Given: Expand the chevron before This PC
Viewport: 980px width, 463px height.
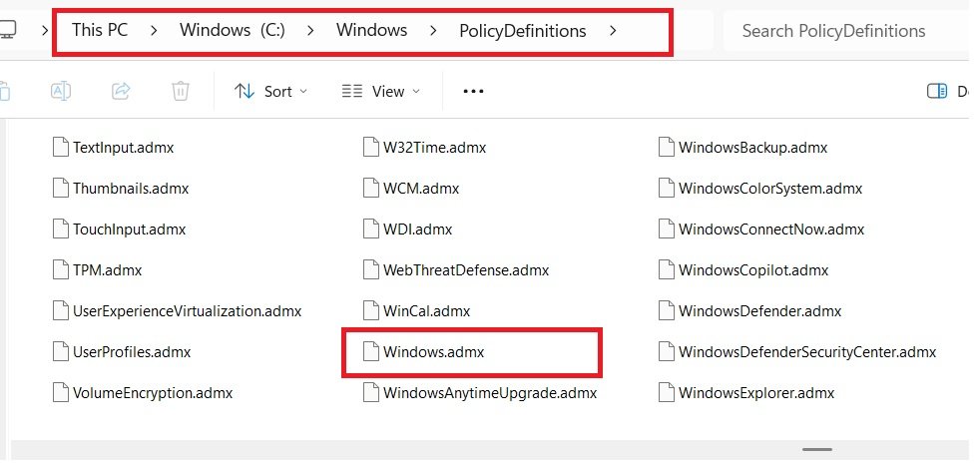Looking at the screenshot, I should coord(45,30).
